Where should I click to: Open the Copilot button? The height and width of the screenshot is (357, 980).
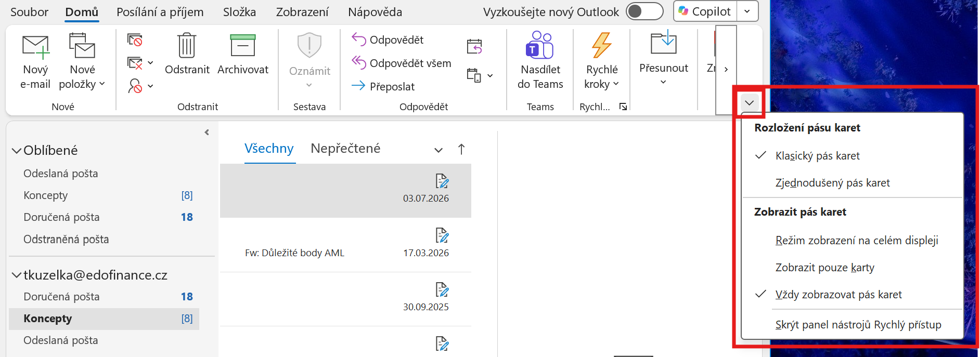[705, 11]
